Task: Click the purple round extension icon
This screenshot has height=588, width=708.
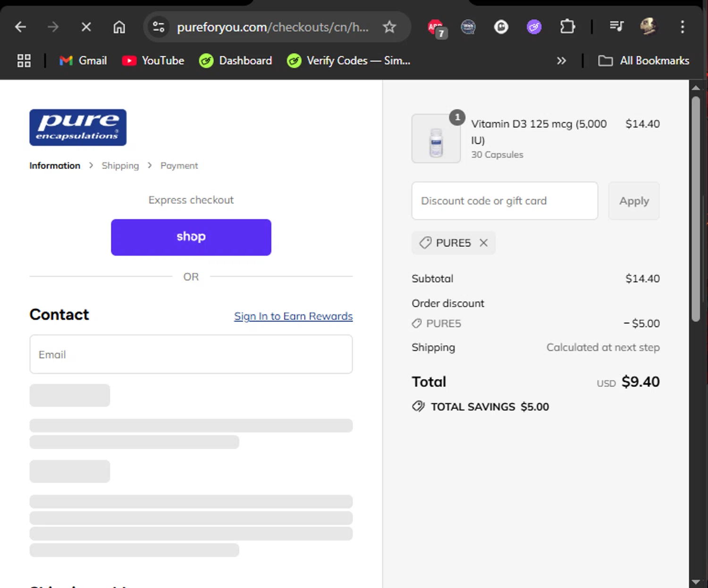Action: [534, 27]
